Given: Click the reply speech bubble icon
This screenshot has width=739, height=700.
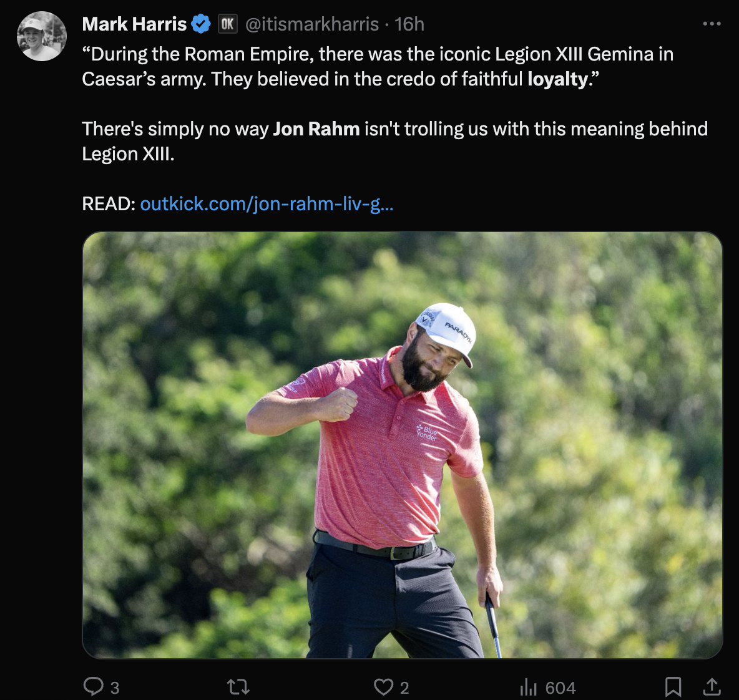Looking at the screenshot, I should [93, 686].
